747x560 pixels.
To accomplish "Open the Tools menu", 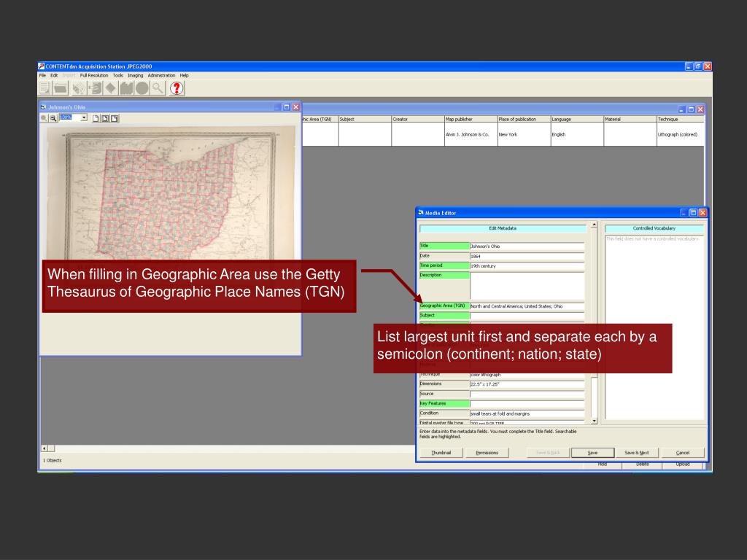I will (x=117, y=75).
